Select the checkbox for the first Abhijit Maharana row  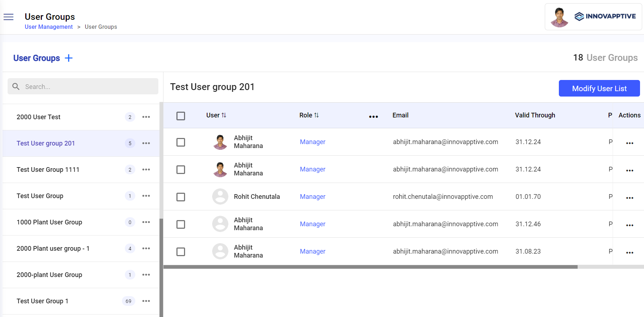pos(181,142)
